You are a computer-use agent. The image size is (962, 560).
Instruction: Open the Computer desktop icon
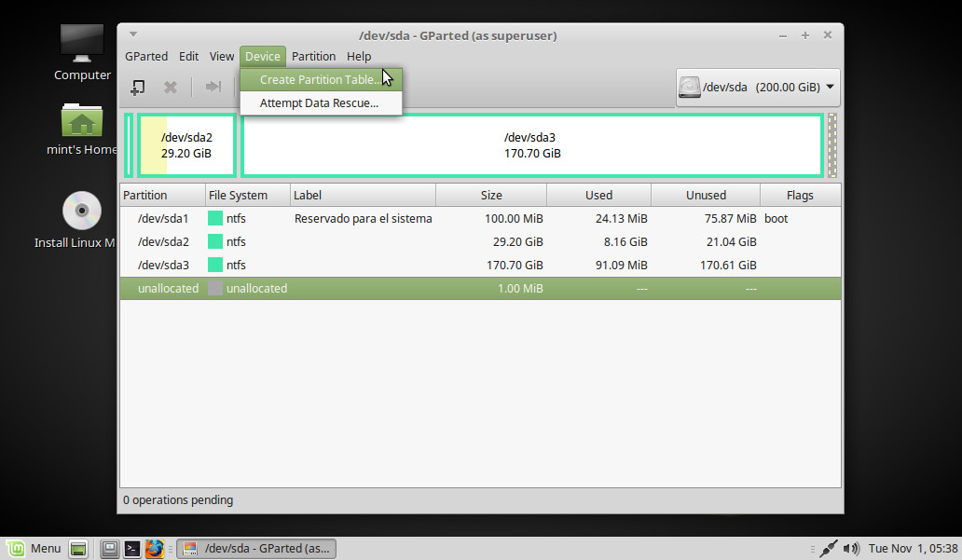pos(82,43)
